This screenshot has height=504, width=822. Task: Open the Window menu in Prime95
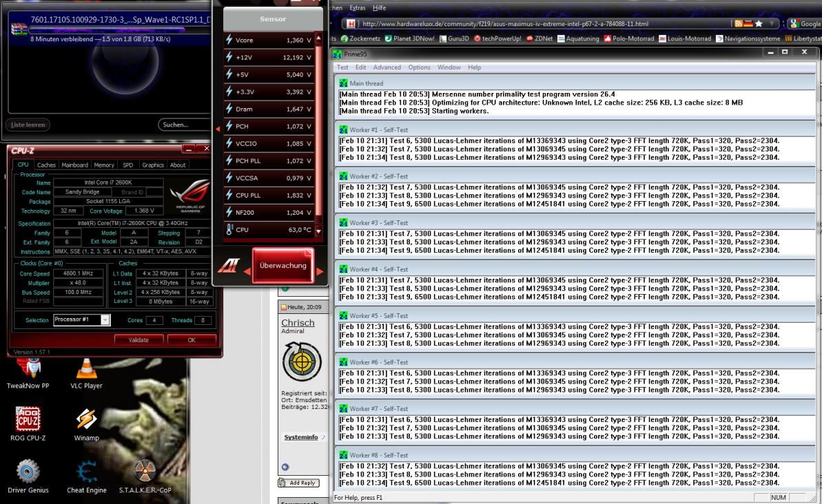coord(449,67)
